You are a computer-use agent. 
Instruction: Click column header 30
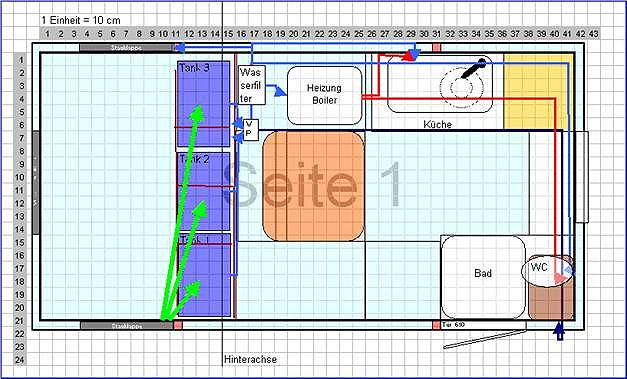pos(424,34)
